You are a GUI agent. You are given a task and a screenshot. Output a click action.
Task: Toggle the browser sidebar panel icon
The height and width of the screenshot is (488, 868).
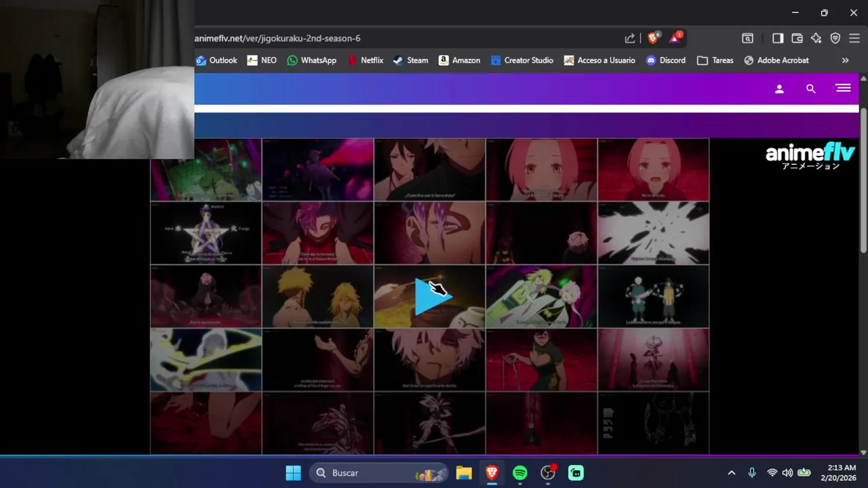778,39
